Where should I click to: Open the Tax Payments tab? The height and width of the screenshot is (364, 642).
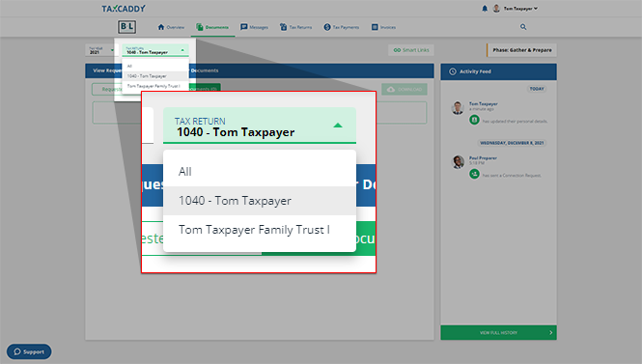(x=342, y=27)
